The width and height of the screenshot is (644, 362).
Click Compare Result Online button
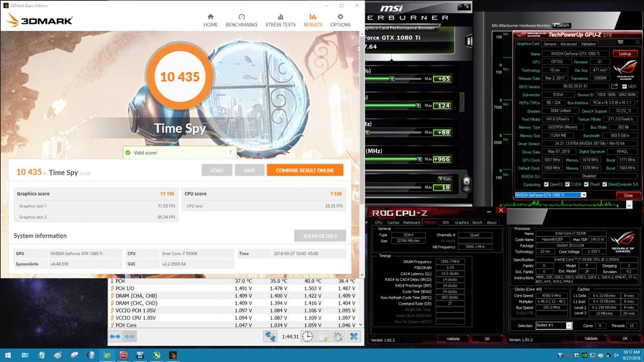[305, 170]
